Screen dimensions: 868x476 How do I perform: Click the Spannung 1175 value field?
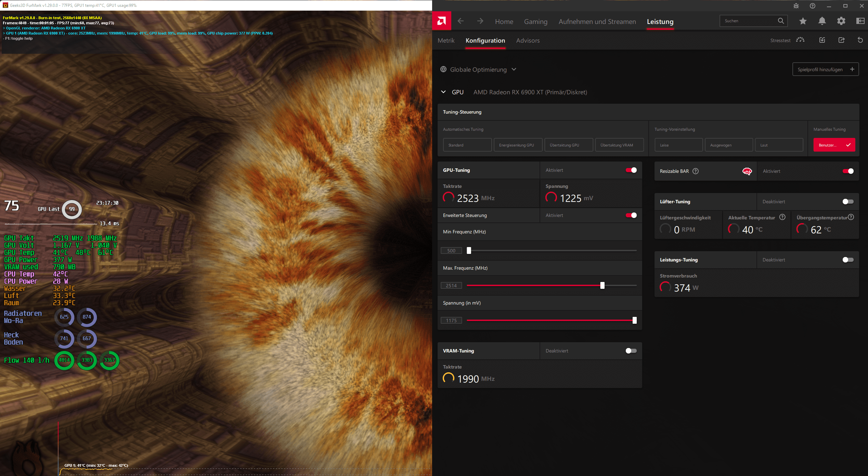[x=451, y=320]
